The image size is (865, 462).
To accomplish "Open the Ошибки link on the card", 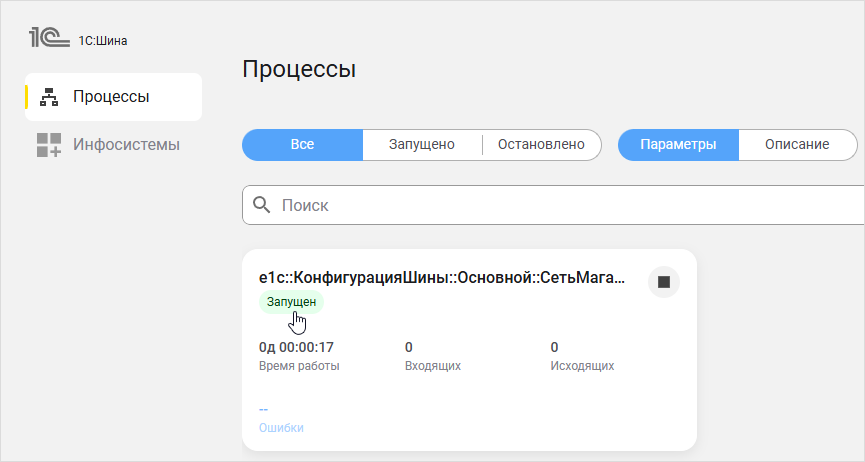I will 281,428.
